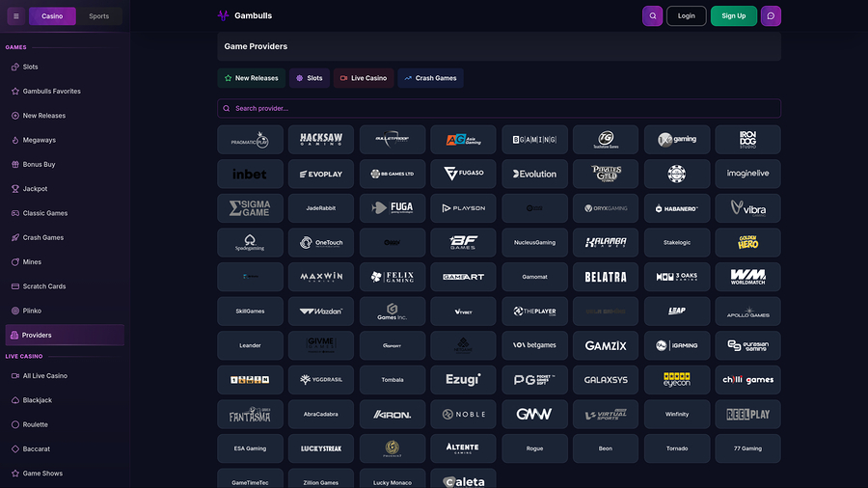Choose the Yggdrasil provider logo

[x=321, y=380]
